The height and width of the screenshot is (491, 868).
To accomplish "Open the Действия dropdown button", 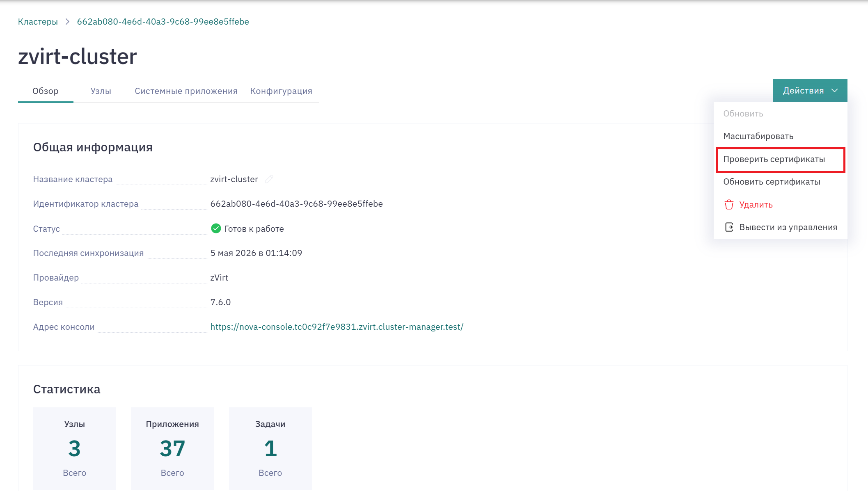I will [810, 91].
